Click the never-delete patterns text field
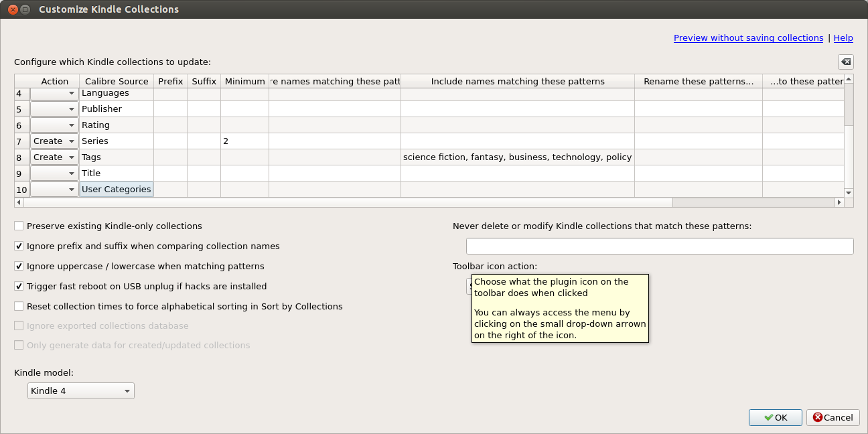This screenshot has width=868, height=434. tap(660, 246)
